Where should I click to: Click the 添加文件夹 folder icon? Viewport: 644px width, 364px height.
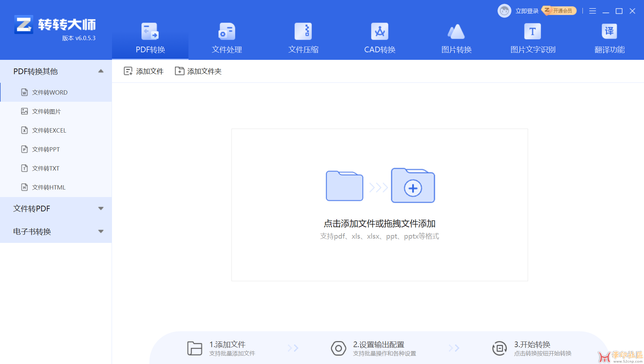180,71
